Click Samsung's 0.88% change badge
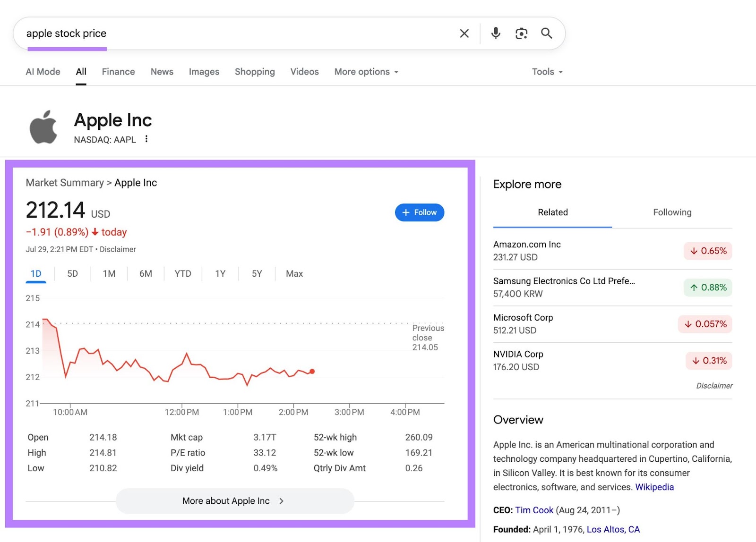This screenshot has width=756, height=542. tap(708, 288)
